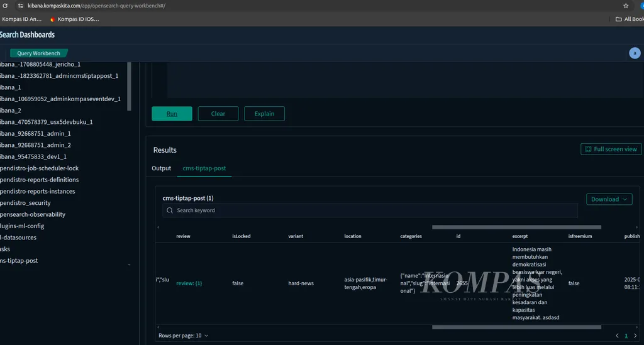Select pendistro-reports-definitions index
This screenshot has height=345, width=644.
(x=40, y=180)
